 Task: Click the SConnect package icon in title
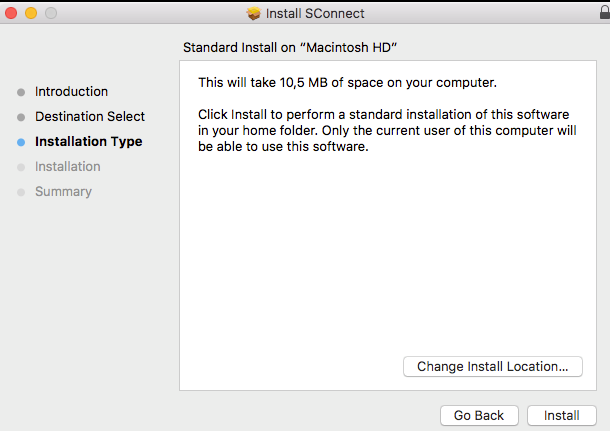click(254, 13)
